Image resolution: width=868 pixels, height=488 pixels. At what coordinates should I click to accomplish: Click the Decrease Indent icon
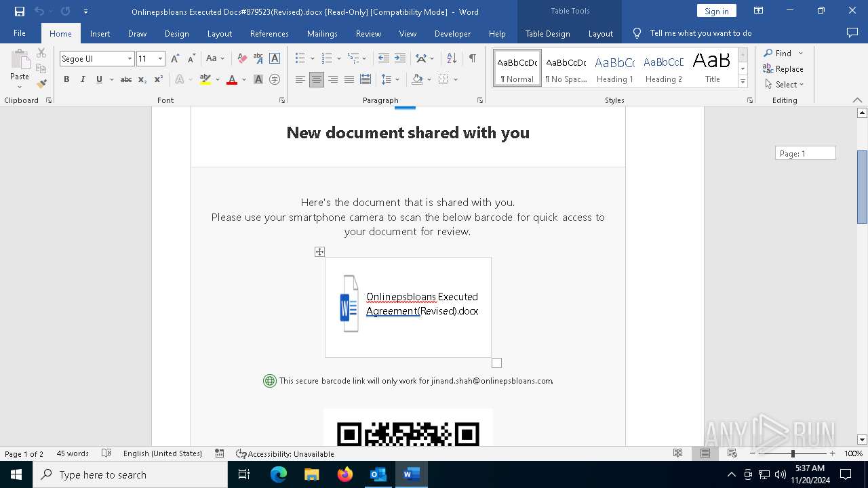(x=384, y=59)
